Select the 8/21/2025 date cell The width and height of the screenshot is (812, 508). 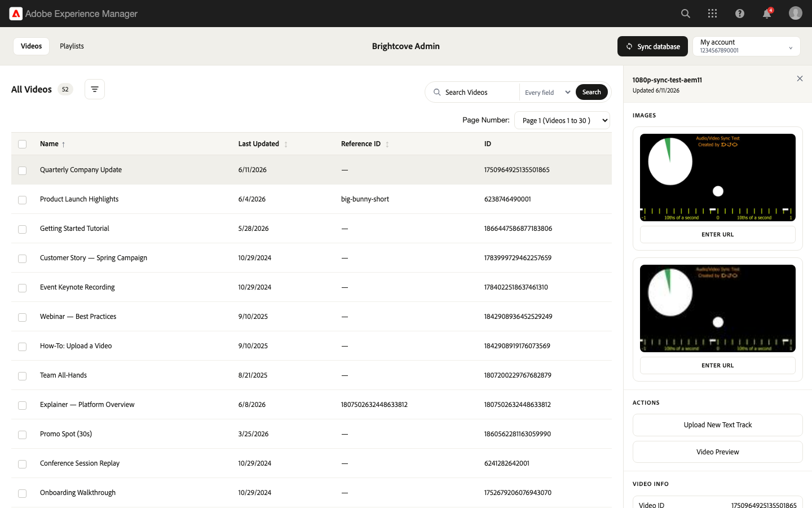(253, 375)
